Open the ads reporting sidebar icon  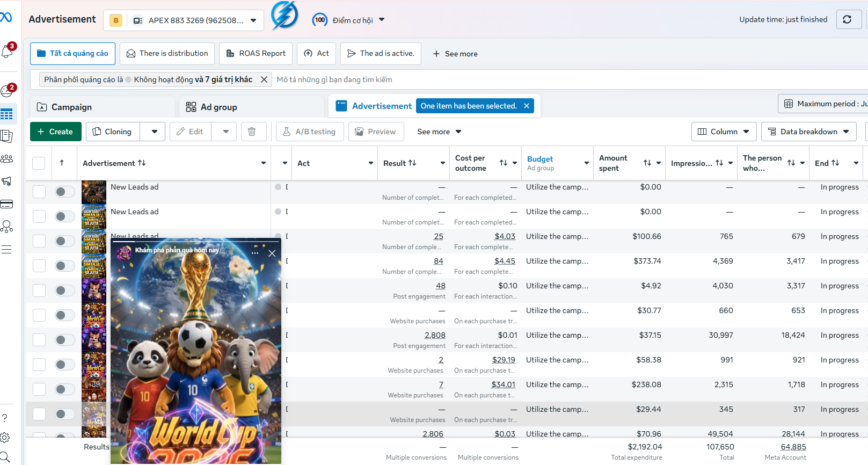7,136
